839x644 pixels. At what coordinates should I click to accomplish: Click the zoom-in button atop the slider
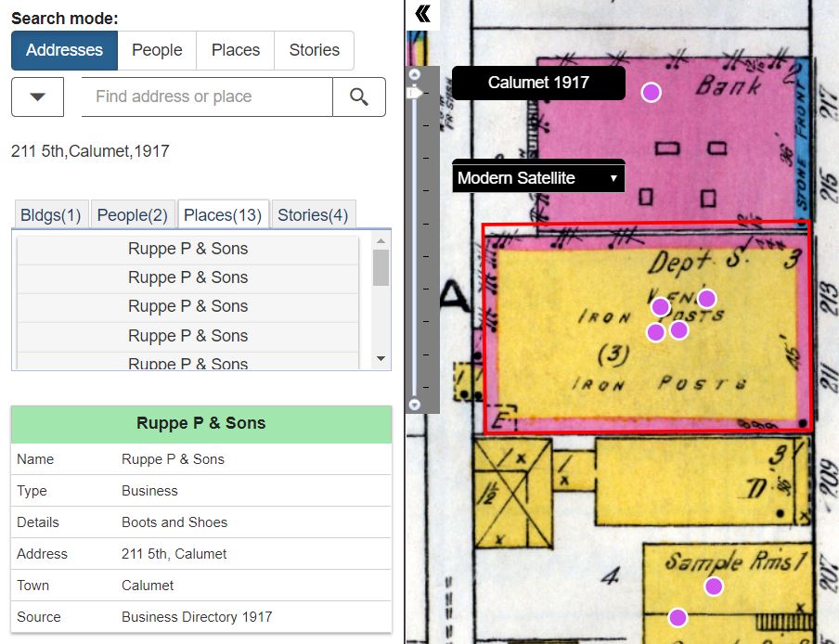[415, 74]
